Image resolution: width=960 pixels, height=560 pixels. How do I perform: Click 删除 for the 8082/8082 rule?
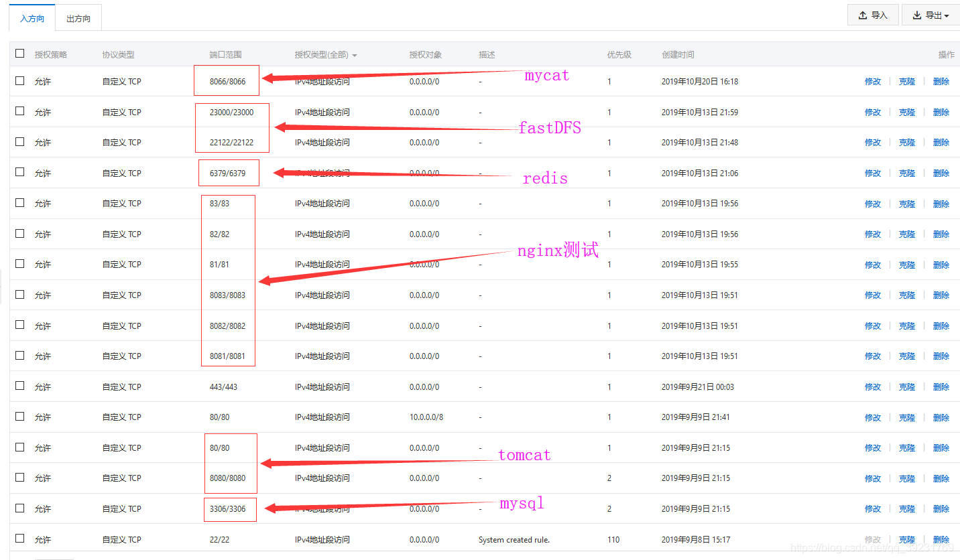click(941, 326)
